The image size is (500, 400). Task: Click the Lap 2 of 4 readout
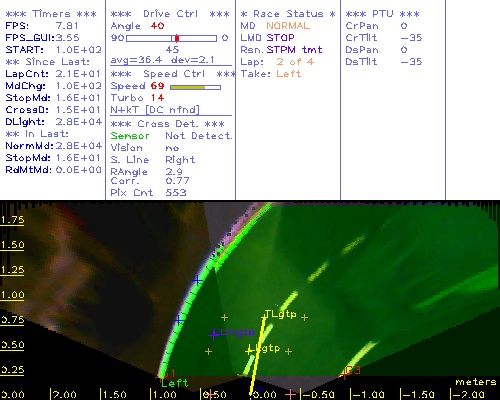(277, 62)
